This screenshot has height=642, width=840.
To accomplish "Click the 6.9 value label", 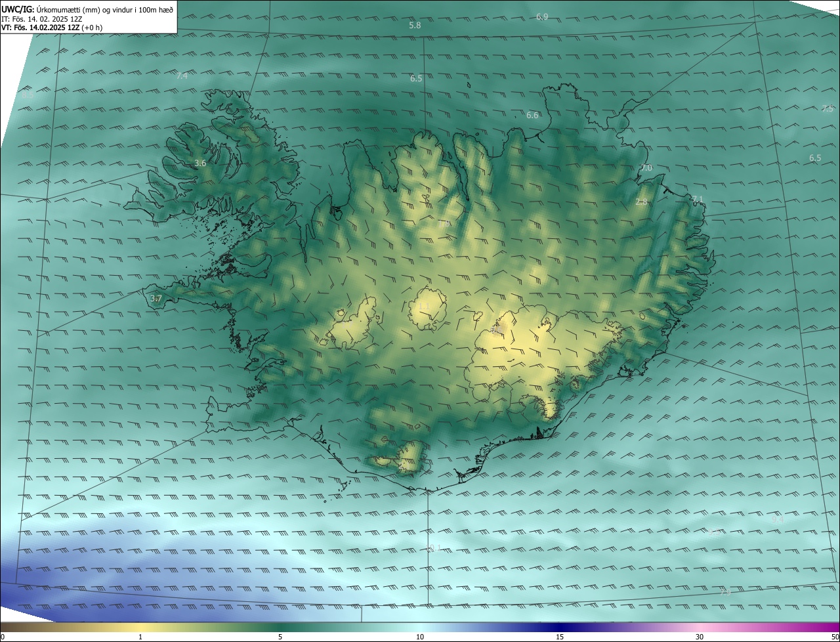I will (542, 16).
